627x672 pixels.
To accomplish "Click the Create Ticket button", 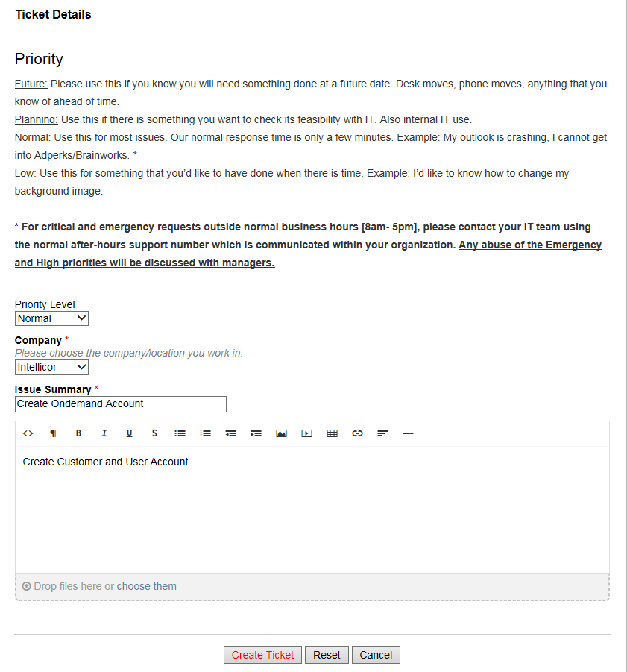I will [x=262, y=655].
